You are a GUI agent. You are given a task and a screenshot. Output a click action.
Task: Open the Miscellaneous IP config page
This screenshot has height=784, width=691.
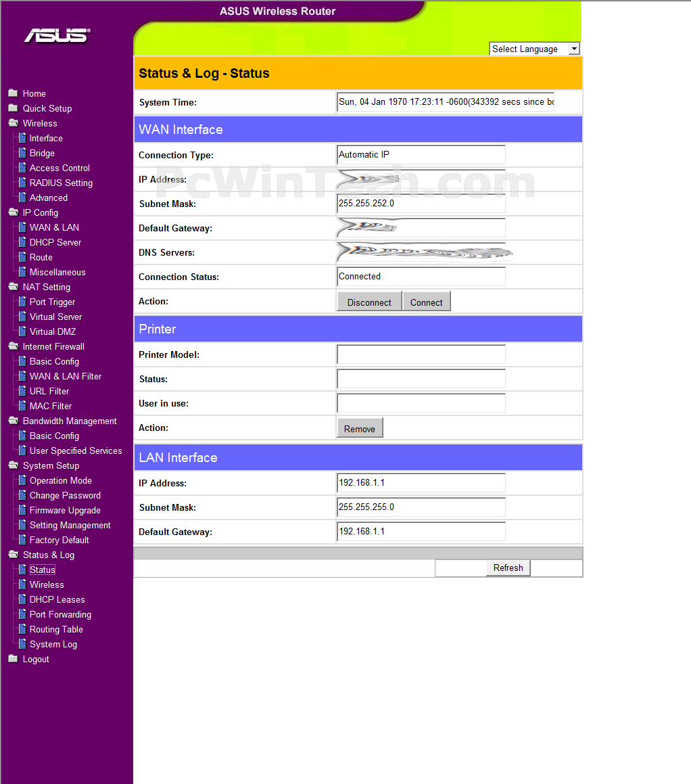tap(57, 273)
